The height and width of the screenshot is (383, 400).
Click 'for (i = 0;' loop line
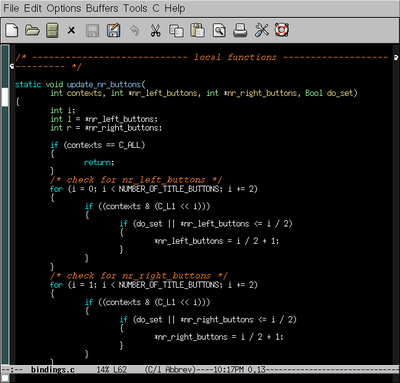(x=154, y=189)
